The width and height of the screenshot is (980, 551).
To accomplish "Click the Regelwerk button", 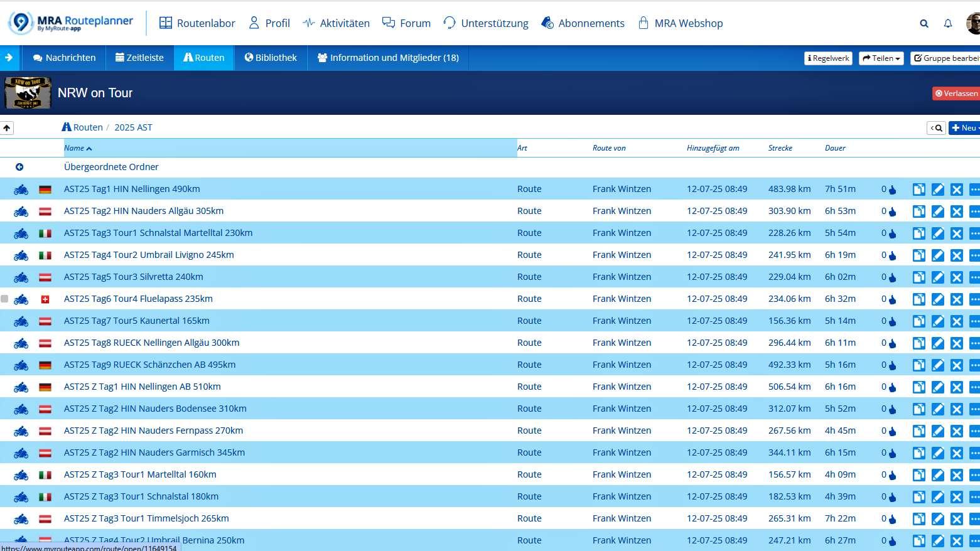I will (x=827, y=58).
